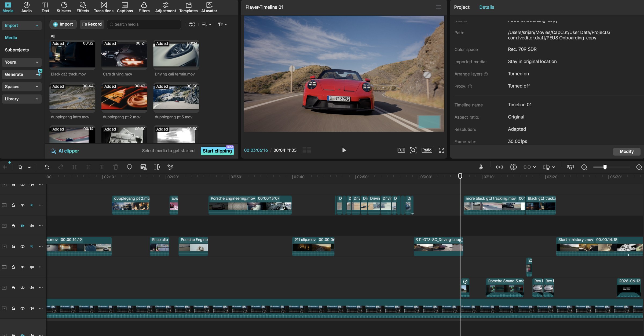Open the selection tool mode dropdown arrow

(x=29, y=167)
